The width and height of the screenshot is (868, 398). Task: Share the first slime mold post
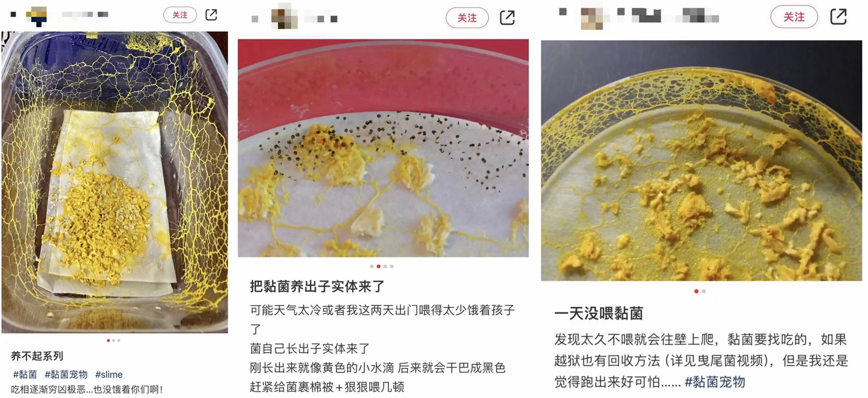pos(211,15)
